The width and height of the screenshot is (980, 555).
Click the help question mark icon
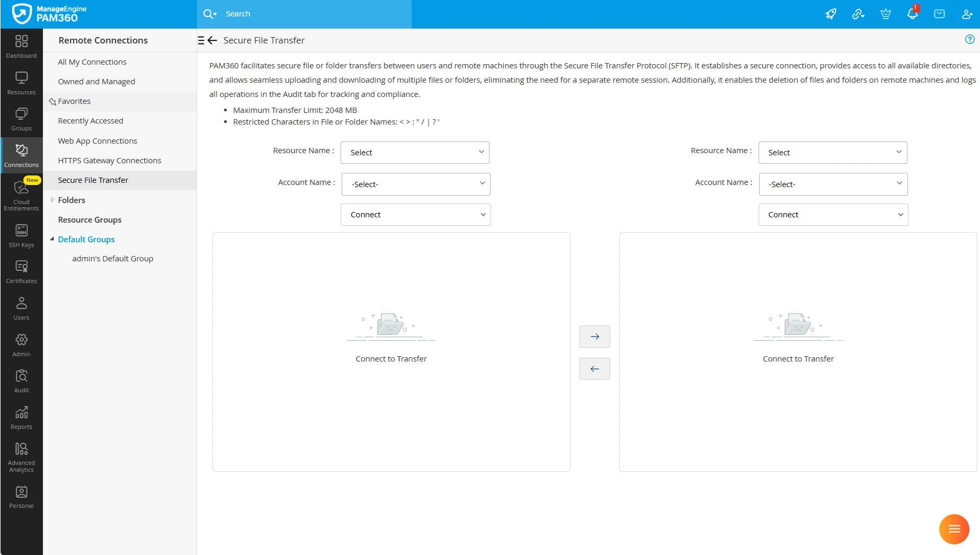tap(969, 39)
